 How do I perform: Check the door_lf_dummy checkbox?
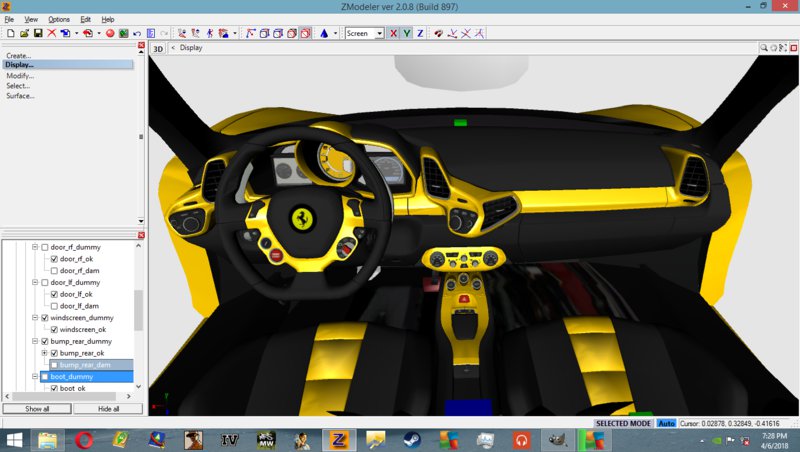(45, 283)
